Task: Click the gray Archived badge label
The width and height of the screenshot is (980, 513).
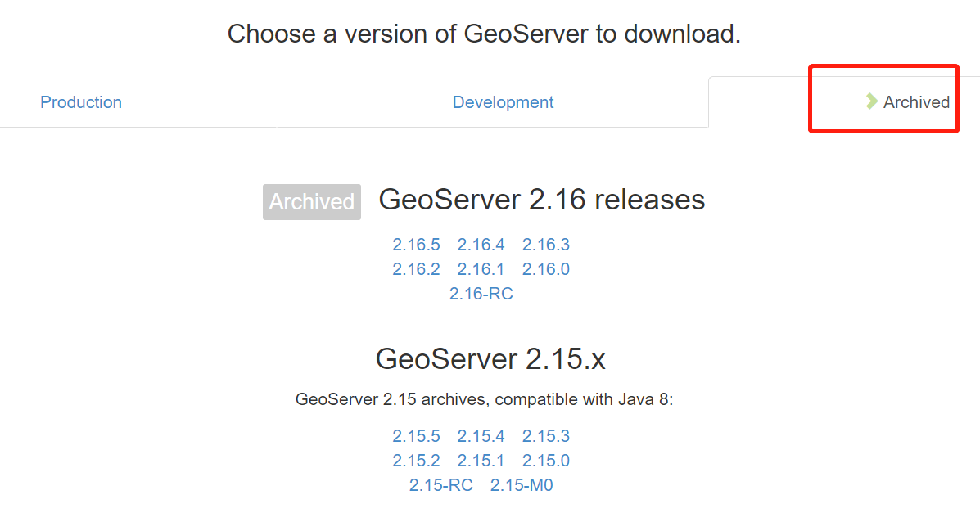Action: (x=311, y=201)
